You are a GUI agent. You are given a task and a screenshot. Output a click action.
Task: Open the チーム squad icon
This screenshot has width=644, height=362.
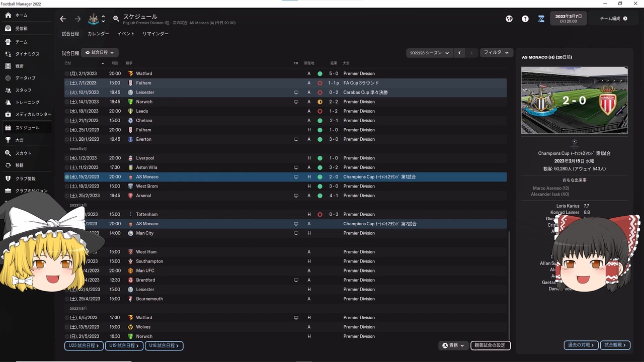click(x=8, y=42)
